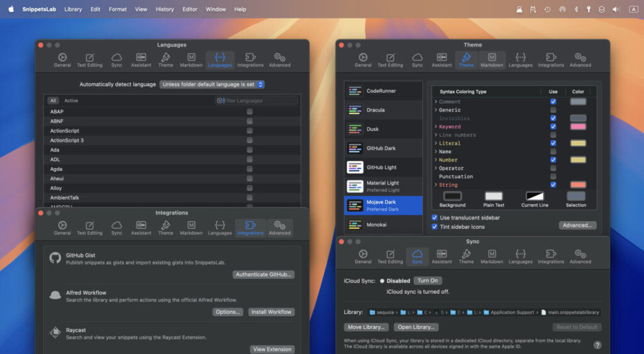The width and height of the screenshot is (644, 354).
Task: Open Alfred Workflow Options
Action: click(228, 312)
